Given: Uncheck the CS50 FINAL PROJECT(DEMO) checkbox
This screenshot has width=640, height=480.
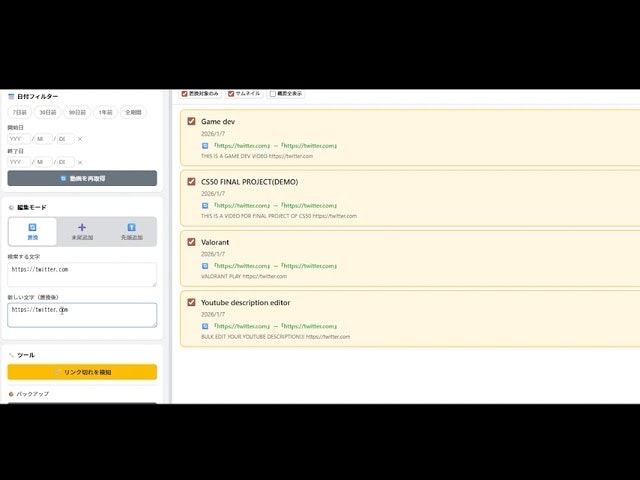Looking at the screenshot, I should [191, 181].
